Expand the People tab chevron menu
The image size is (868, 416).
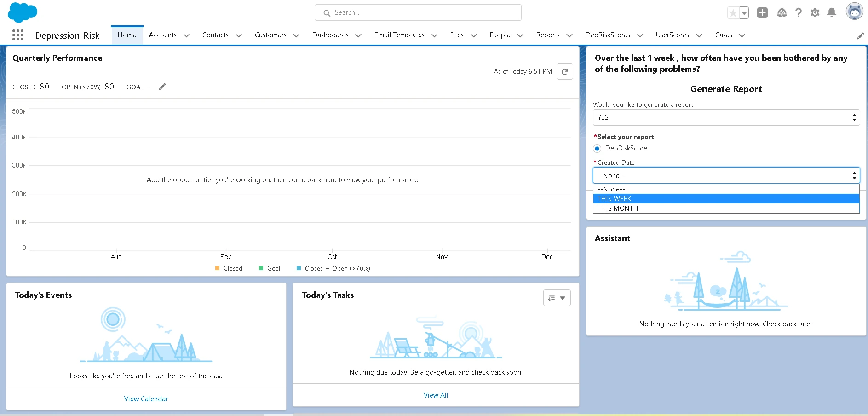[x=520, y=35]
